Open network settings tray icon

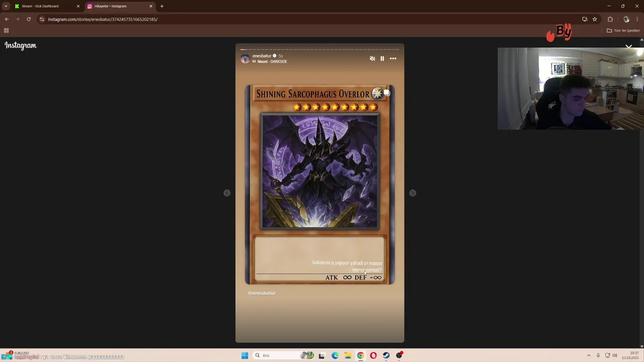click(x=607, y=355)
